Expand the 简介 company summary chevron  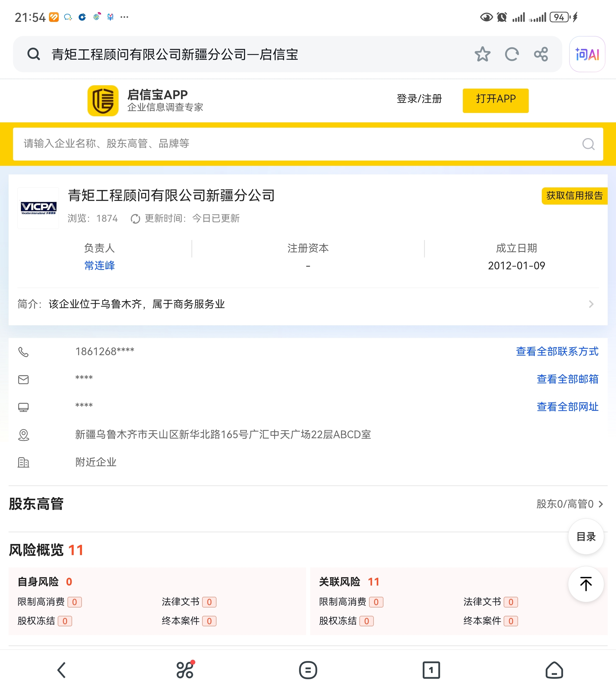click(591, 304)
